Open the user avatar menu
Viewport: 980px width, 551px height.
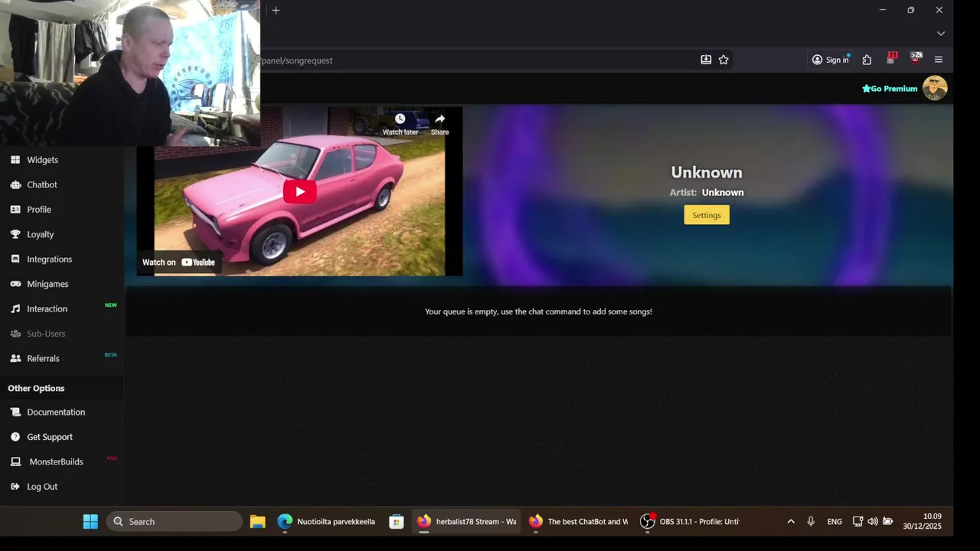pos(935,88)
